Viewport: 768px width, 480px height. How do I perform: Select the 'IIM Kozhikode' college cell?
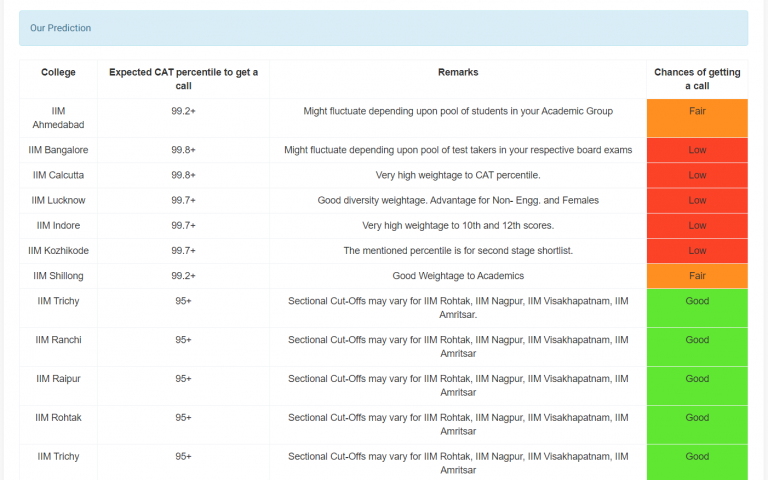click(x=58, y=251)
